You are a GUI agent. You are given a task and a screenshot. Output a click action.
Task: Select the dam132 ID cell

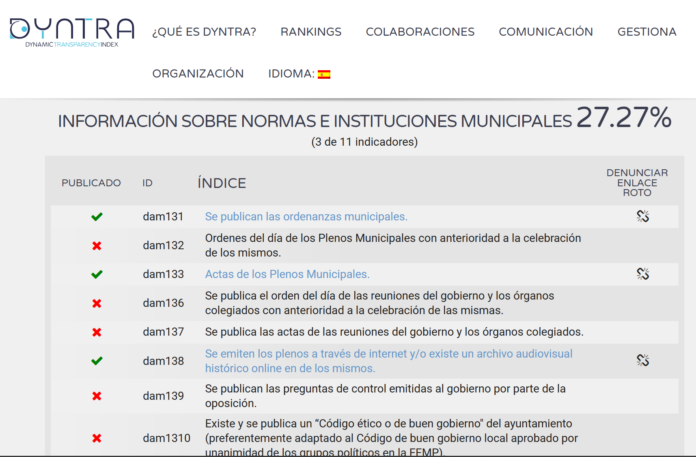(163, 245)
